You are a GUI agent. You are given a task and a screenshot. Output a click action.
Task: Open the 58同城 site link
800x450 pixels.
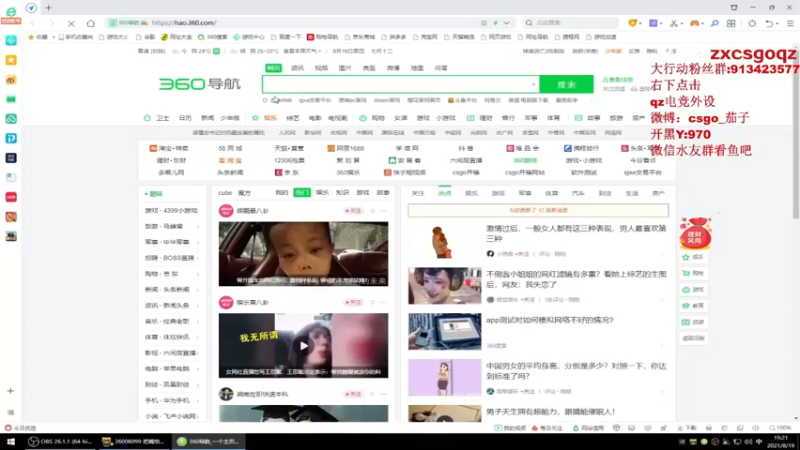pyautogui.click(x=230, y=148)
